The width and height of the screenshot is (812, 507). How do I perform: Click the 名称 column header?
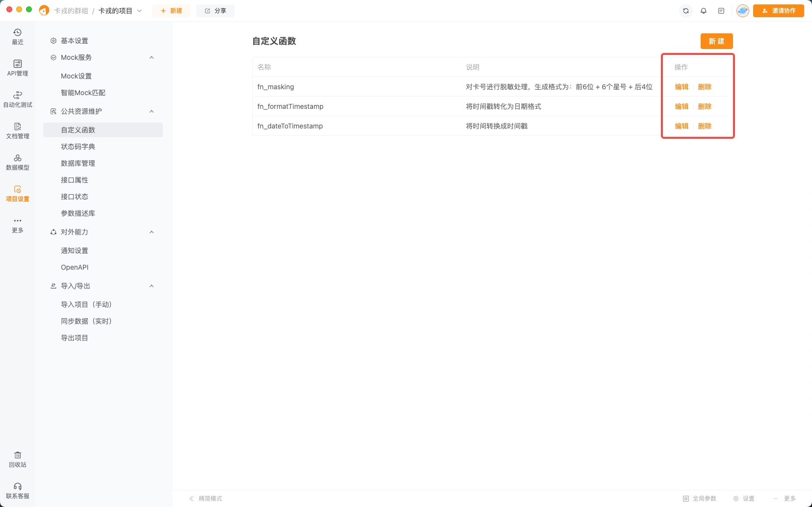pos(264,67)
